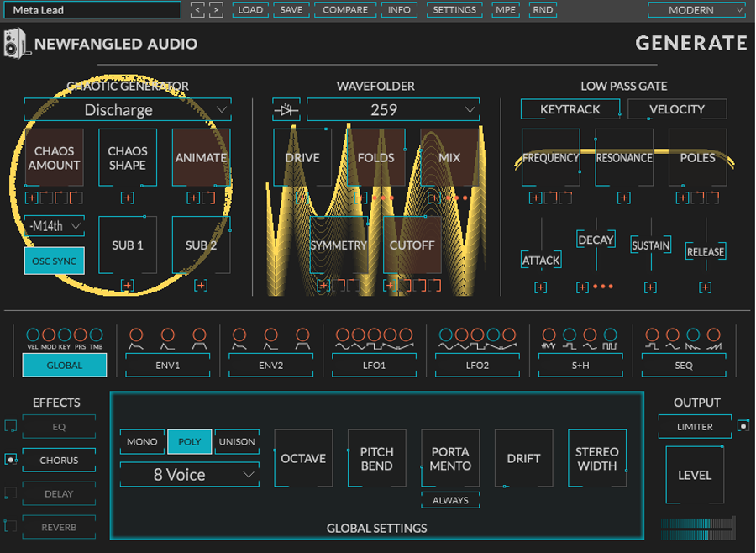Click the PRS modulation source circle

point(81,334)
